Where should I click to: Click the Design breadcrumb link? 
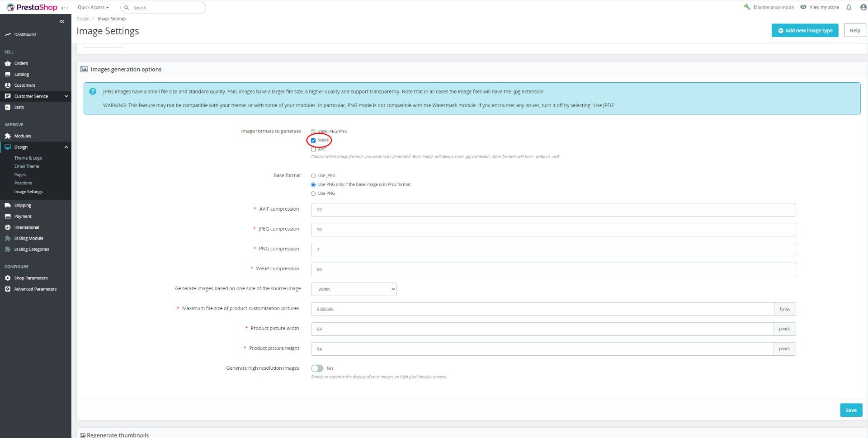(x=83, y=19)
